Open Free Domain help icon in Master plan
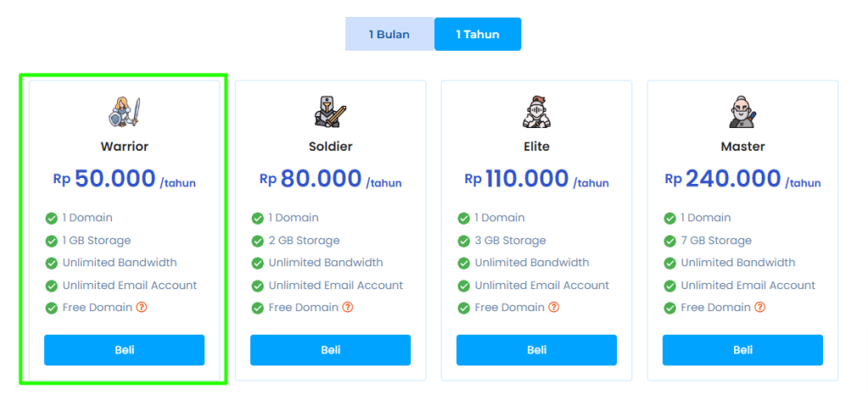 point(759,307)
